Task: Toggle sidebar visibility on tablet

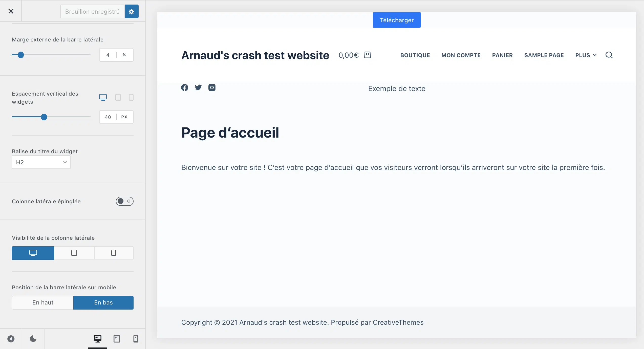Action: [74, 253]
